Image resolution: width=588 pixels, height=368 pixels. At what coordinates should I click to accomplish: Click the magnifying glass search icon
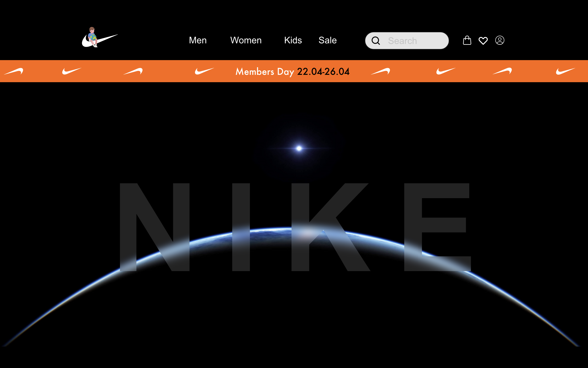(376, 41)
